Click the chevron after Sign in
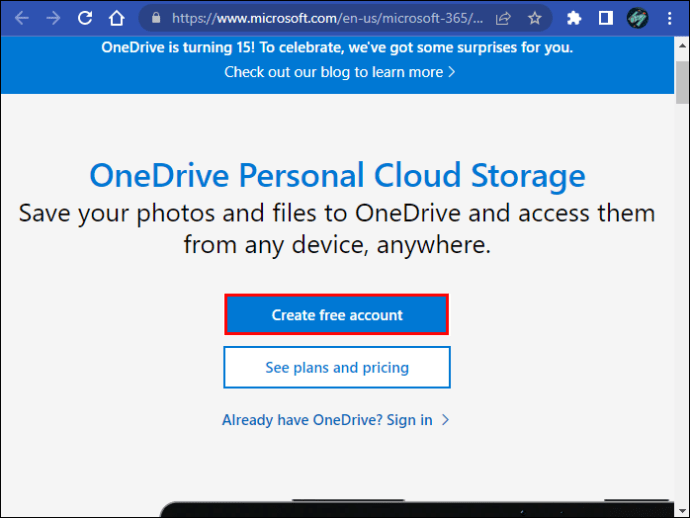This screenshot has height=518, width=690. pos(446,420)
